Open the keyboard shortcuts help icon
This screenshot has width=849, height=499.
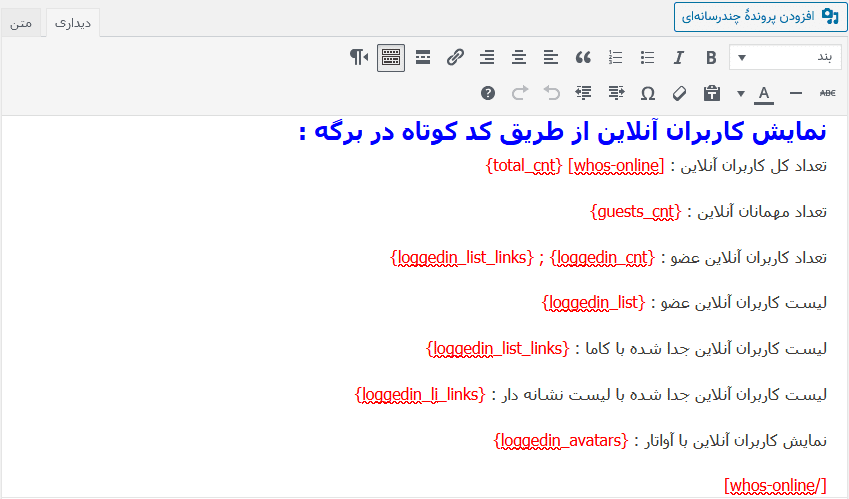tap(488, 93)
